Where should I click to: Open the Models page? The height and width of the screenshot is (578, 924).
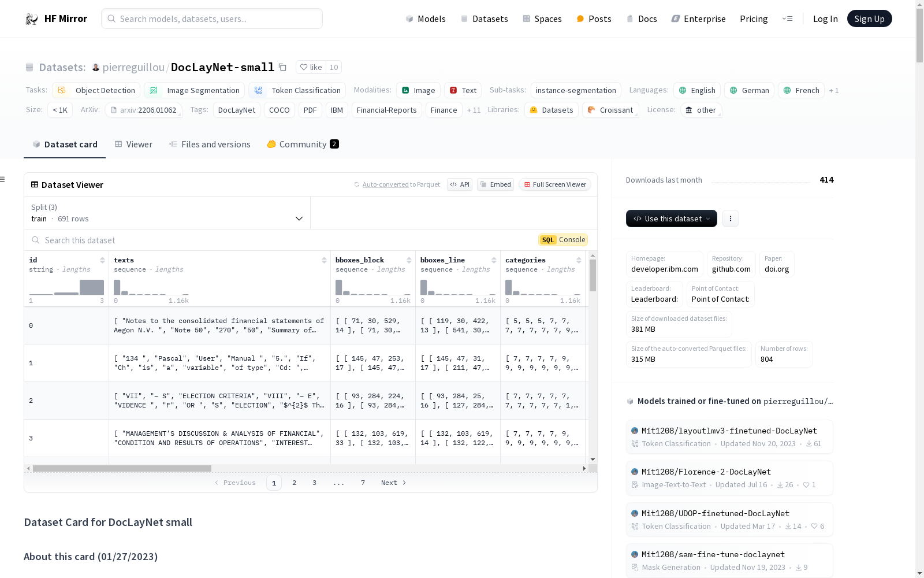tap(426, 19)
